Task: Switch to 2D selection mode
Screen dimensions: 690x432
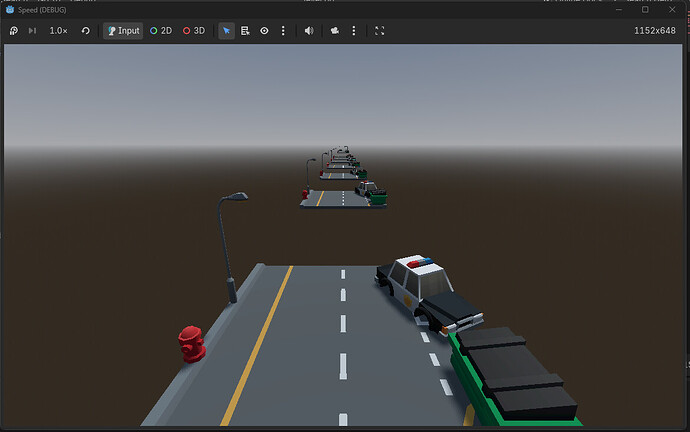Action: (x=160, y=31)
